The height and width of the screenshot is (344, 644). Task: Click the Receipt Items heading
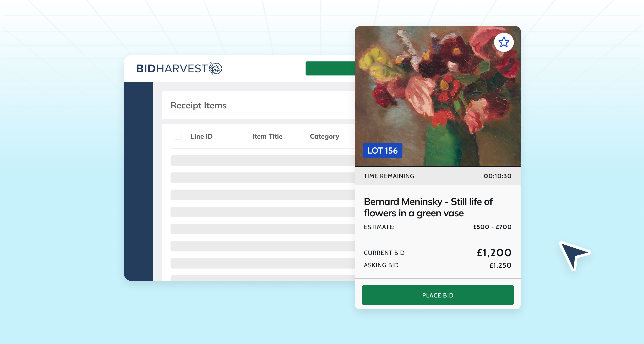199,105
